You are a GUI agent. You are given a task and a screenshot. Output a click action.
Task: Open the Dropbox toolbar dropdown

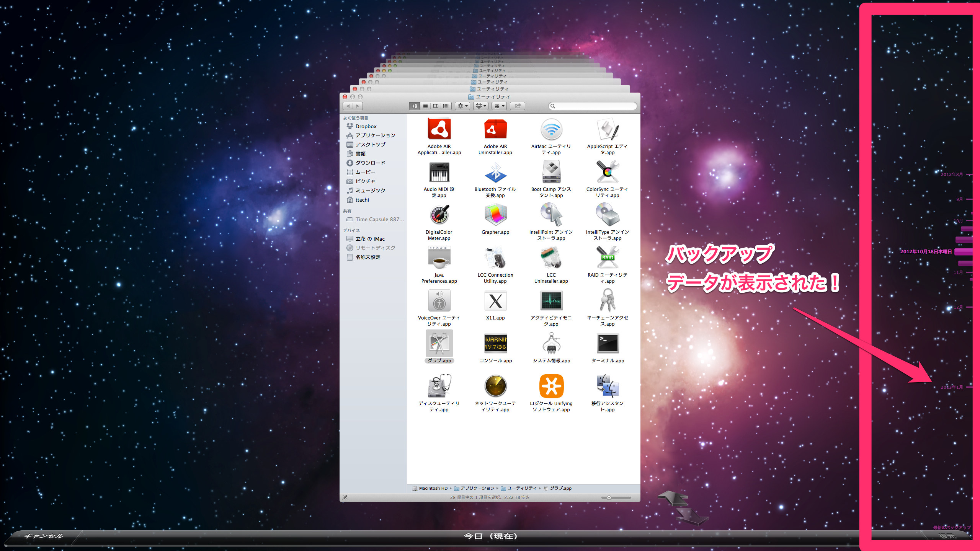pos(481,106)
